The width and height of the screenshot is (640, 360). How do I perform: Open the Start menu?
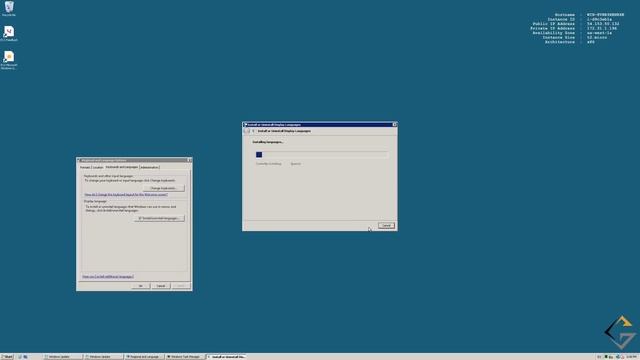pyautogui.click(x=7, y=357)
